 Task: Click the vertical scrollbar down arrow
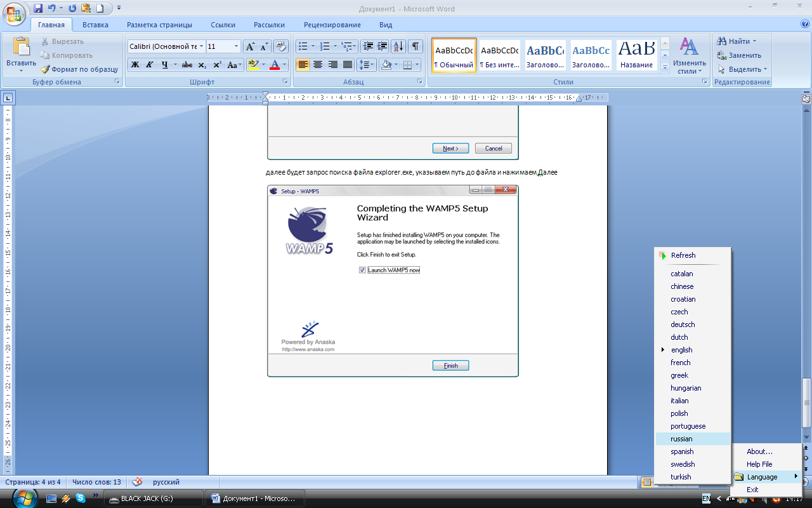(807, 438)
